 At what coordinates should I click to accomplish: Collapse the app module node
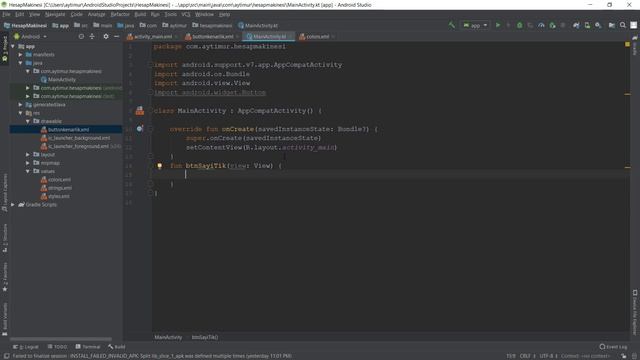[x=13, y=47]
